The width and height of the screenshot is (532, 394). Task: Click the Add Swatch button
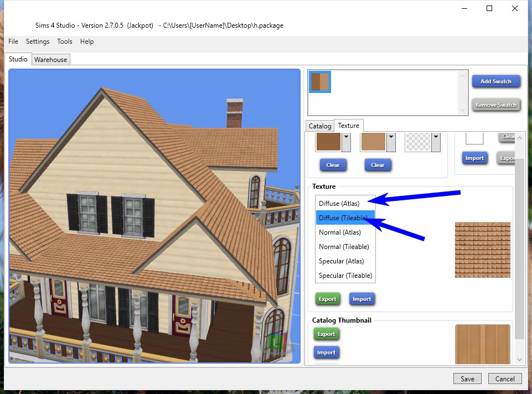495,81
